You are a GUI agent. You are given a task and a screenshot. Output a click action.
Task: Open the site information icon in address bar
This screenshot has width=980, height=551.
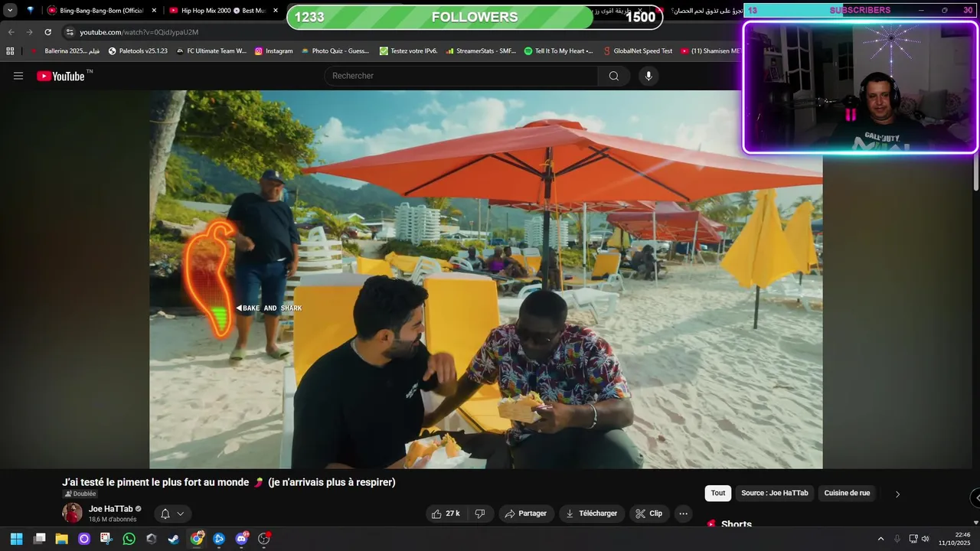(x=69, y=32)
